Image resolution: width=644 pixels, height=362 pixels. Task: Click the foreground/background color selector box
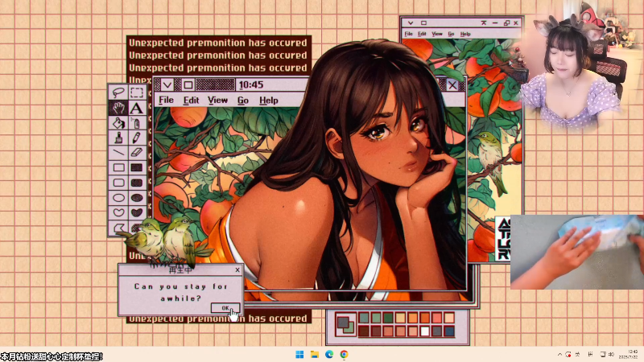(x=345, y=324)
